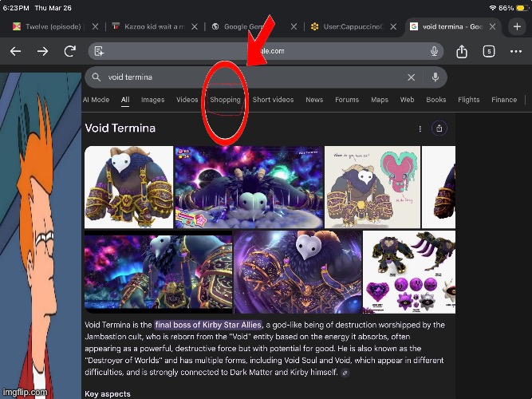
Task: Open the tab switcher showing 5 tabs
Action: tap(489, 51)
